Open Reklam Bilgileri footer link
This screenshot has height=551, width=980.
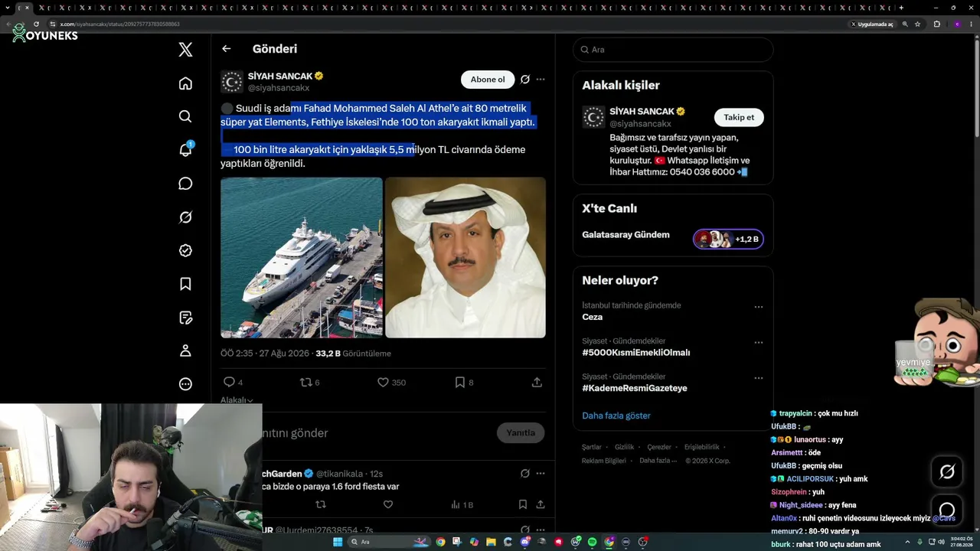pos(604,461)
